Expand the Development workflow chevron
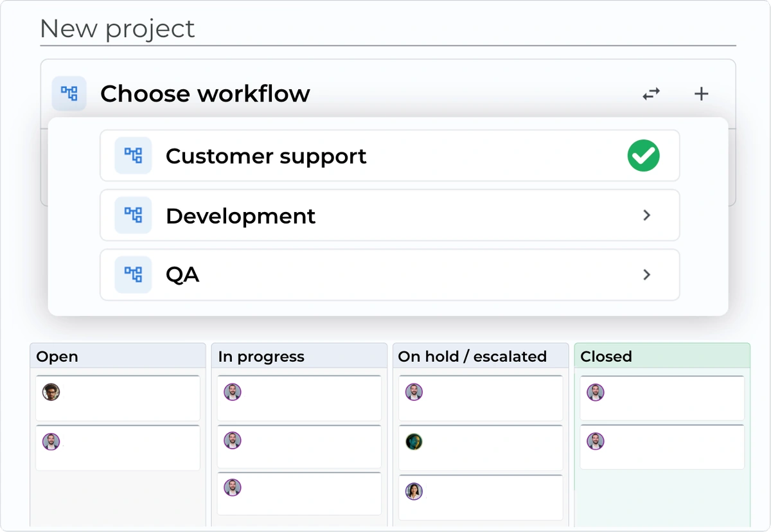771x532 pixels. (647, 215)
